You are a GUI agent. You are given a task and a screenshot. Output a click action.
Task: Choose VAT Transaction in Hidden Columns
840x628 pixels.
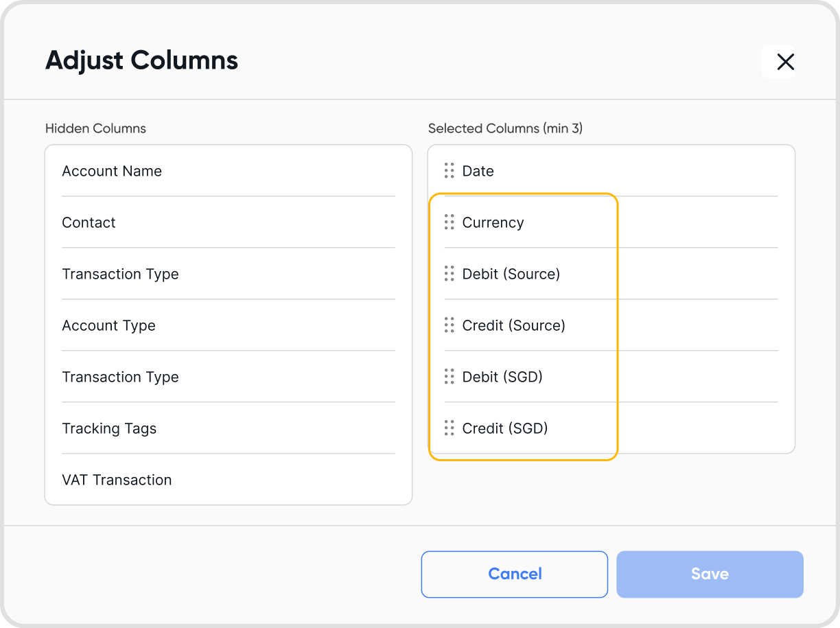(x=117, y=480)
